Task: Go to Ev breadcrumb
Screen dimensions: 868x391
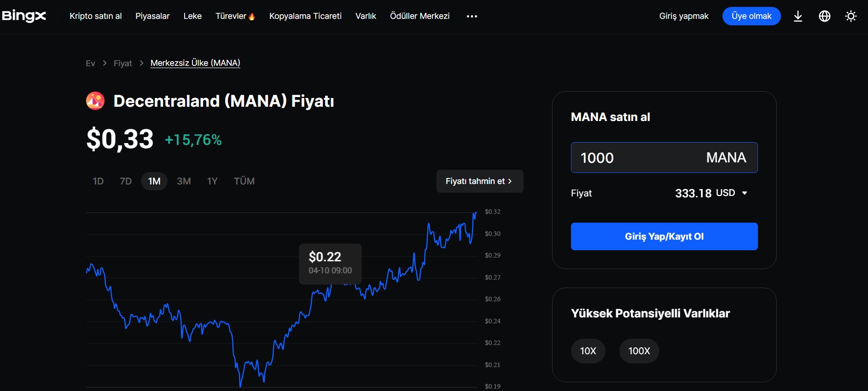Action: [90, 63]
